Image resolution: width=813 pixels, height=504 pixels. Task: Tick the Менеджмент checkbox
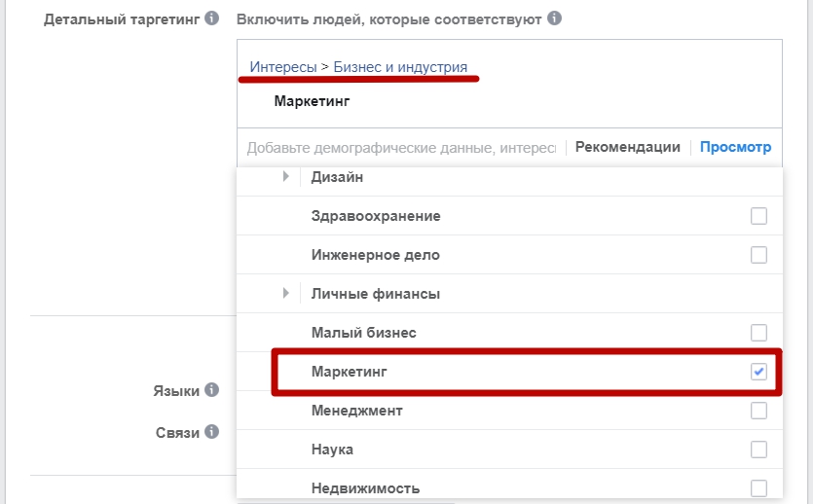[758, 411]
